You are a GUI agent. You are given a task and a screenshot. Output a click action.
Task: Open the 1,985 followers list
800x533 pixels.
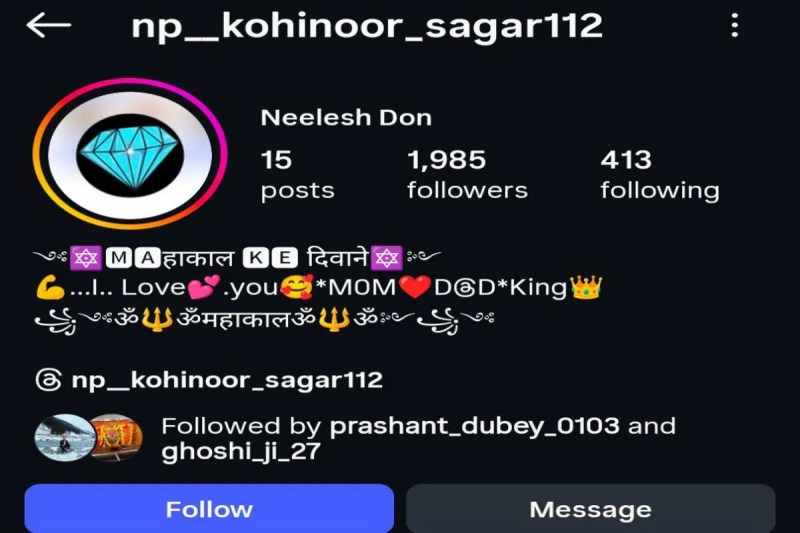467,174
